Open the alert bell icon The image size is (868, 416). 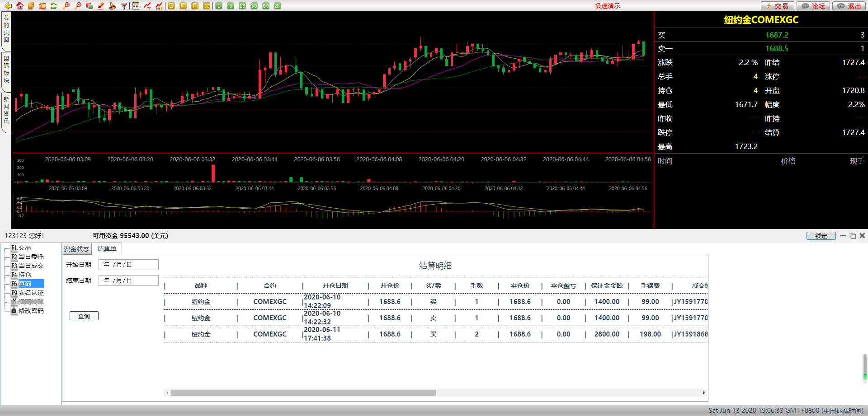click(x=112, y=6)
